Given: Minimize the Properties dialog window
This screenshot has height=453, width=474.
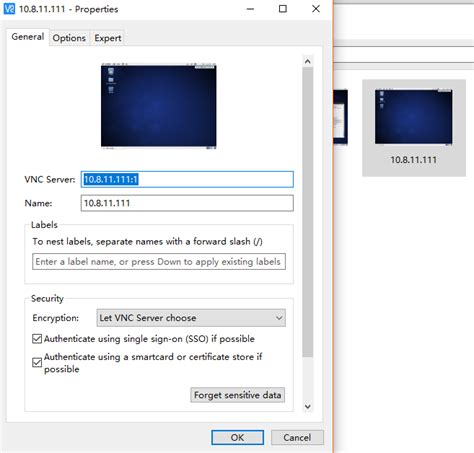Looking at the screenshot, I should (250, 9).
